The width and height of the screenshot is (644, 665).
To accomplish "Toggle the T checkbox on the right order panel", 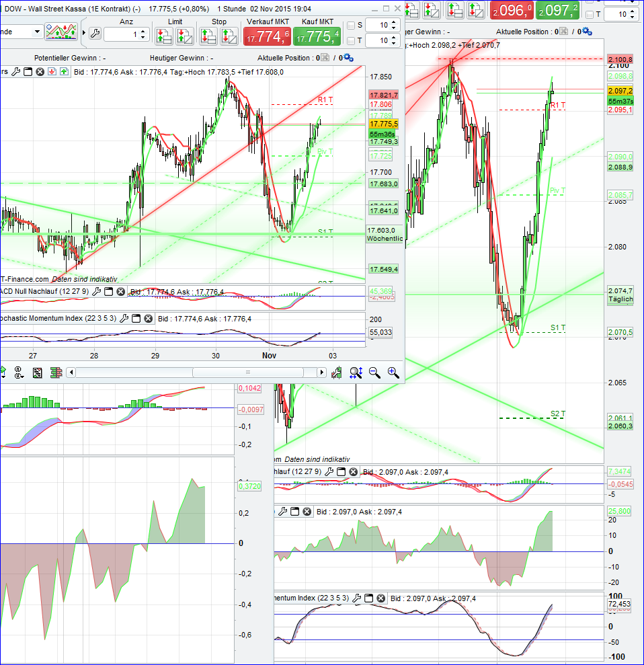I will coord(590,15).
